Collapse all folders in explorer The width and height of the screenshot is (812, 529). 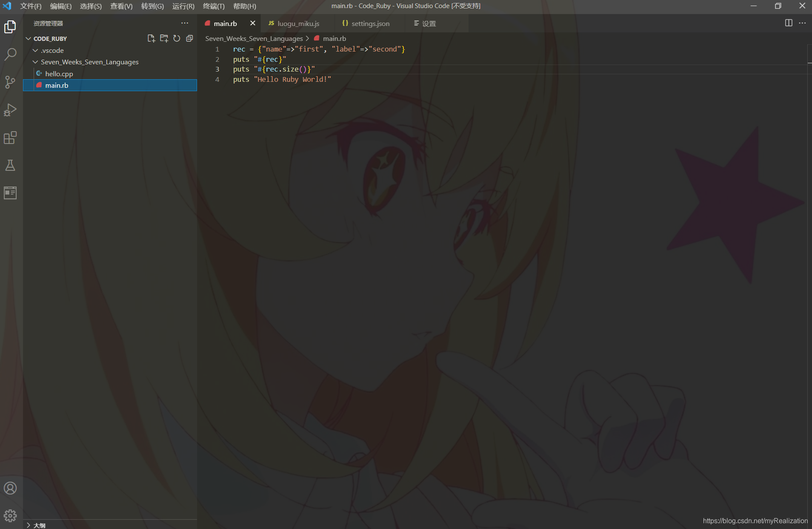click(189, 38)
